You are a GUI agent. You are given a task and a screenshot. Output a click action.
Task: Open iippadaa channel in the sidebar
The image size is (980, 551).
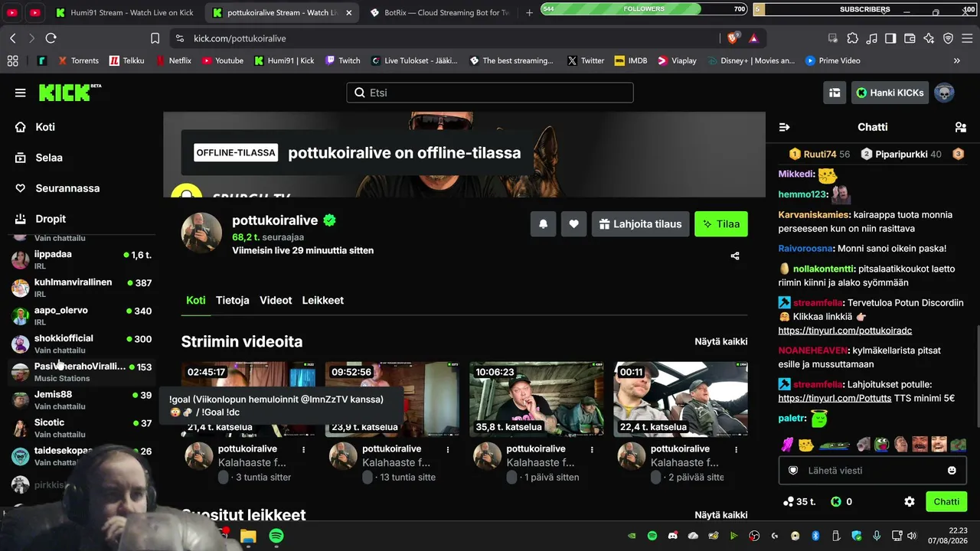81,259
